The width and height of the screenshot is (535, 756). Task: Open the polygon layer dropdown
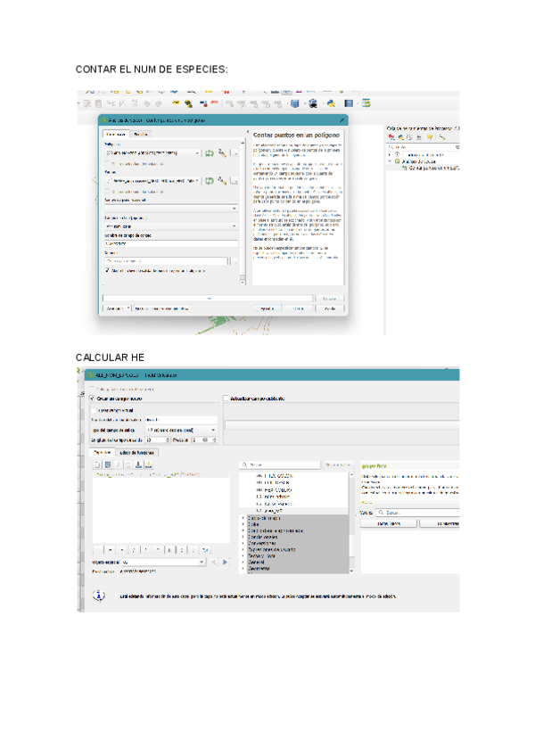pyautogui.click(x=152, y=152)
